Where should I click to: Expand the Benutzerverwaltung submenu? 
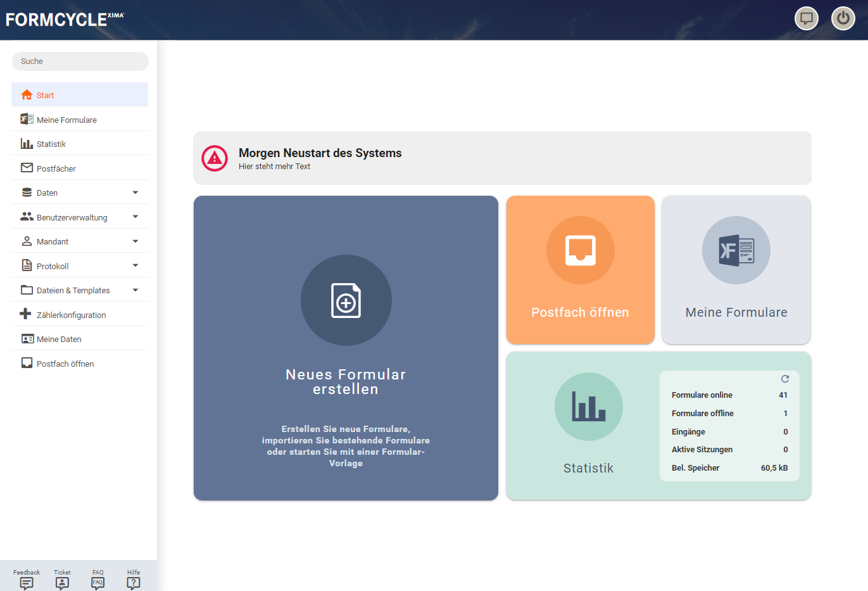tap(135, 217)
